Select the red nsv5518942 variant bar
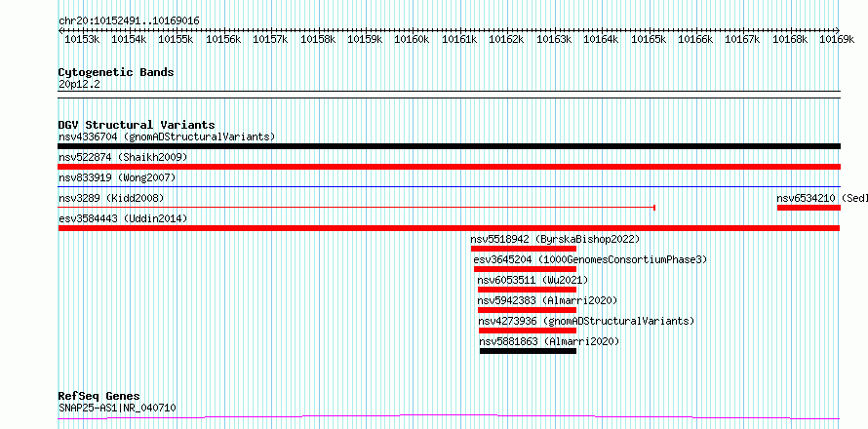 524,249
